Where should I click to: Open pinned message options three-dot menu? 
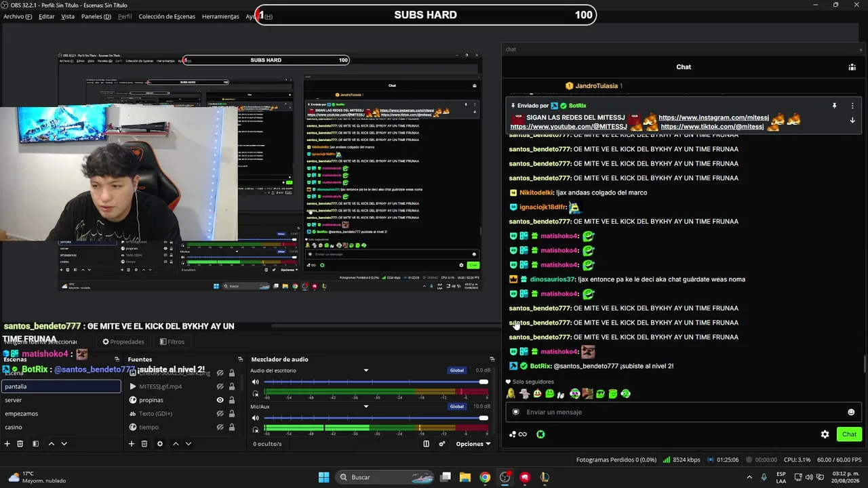[852, 106]
